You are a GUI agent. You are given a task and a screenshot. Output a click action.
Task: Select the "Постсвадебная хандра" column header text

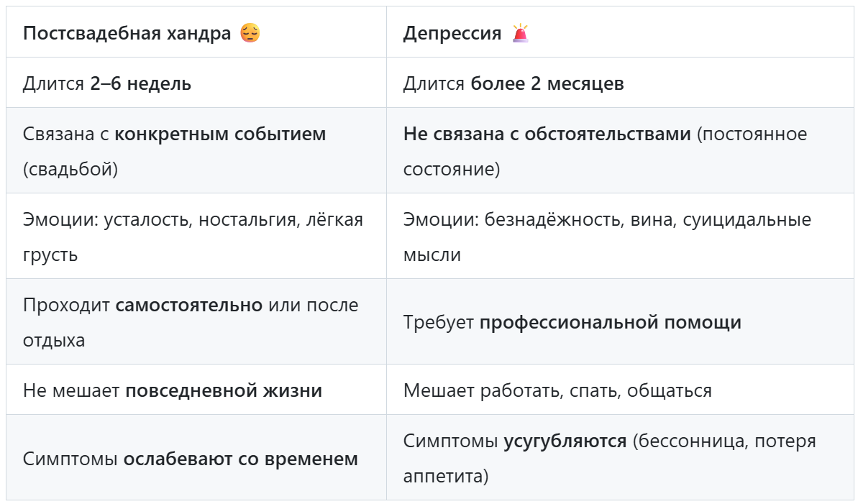click(127, 33)
